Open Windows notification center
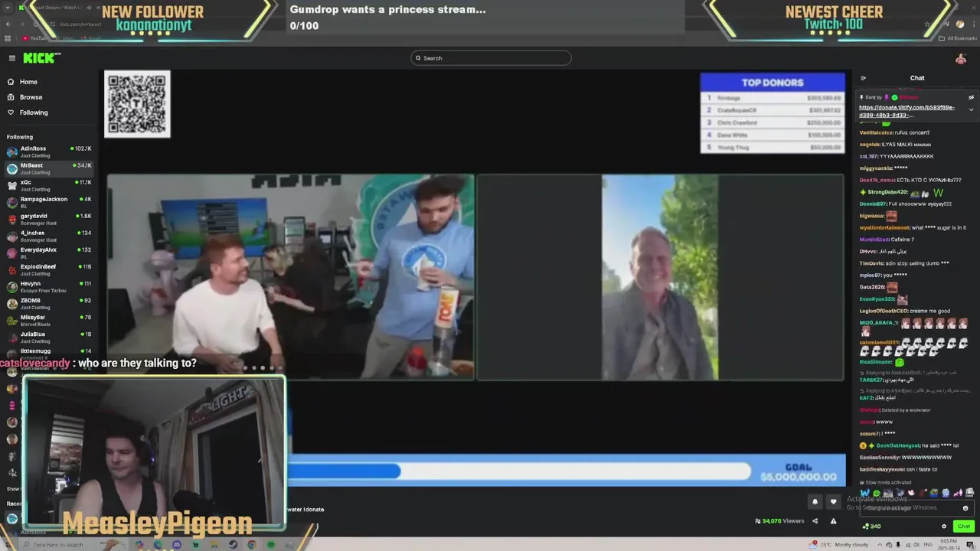 coord(971,545)
